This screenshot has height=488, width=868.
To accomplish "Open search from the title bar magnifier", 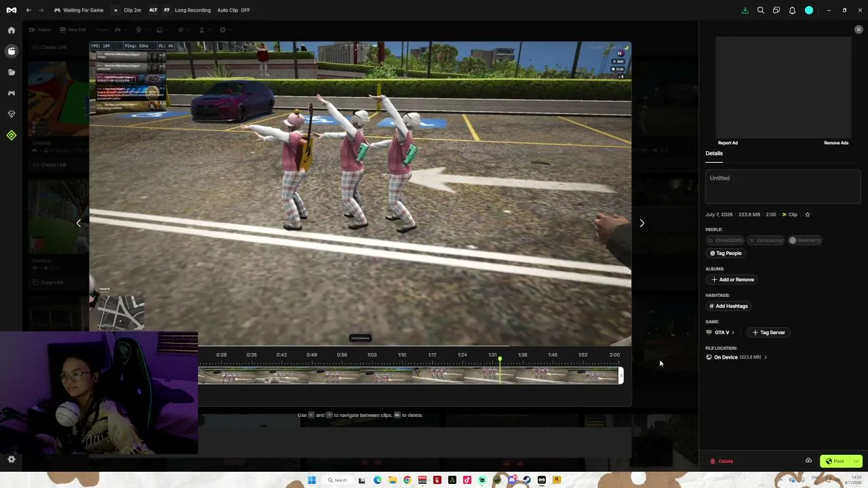I will [x=761, y=10].
